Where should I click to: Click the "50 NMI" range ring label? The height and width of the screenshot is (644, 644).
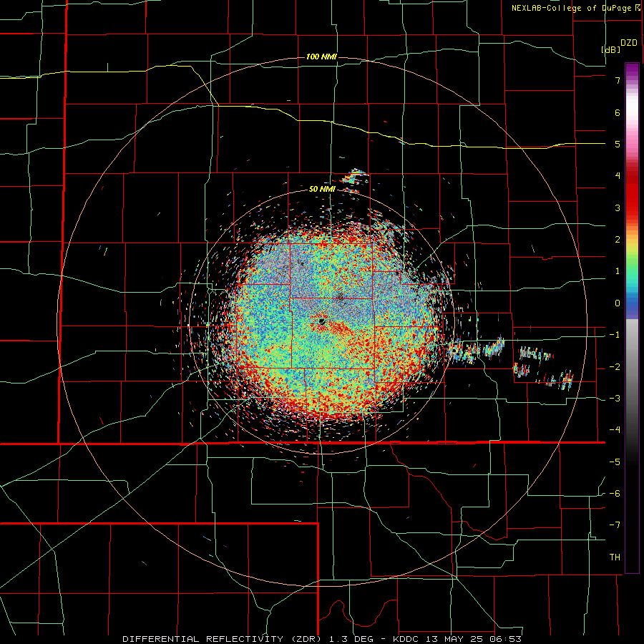pyautogui.click(x=322, y=190)
